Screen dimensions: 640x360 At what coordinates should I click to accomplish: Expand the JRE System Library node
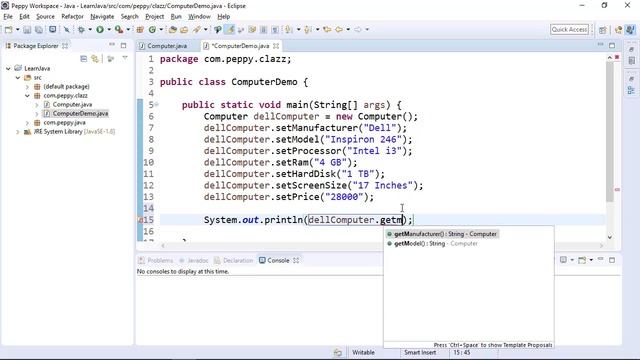[x=18, y=132]
